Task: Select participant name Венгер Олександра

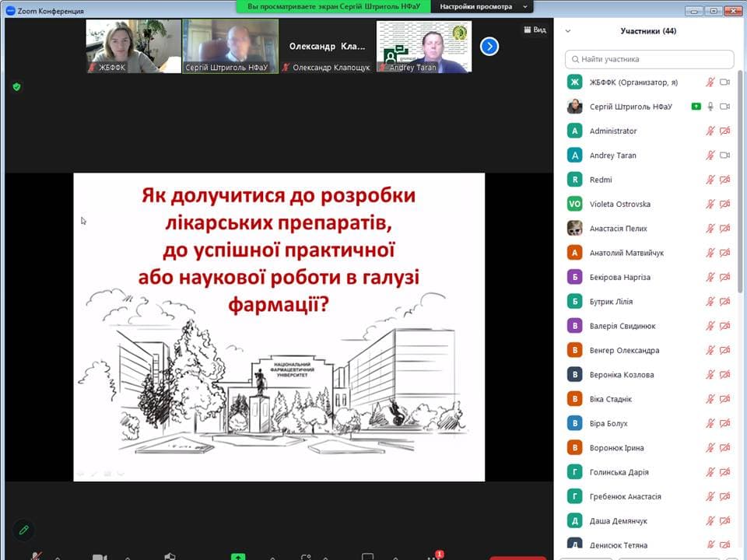Action: (x=625, y=351)
